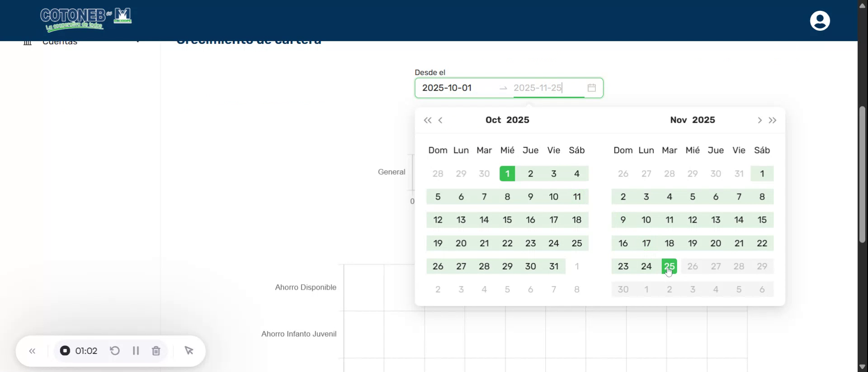Go to previous year with double-left arrow
The width and height of the screenshot is (868, 372).
point(427,120)
